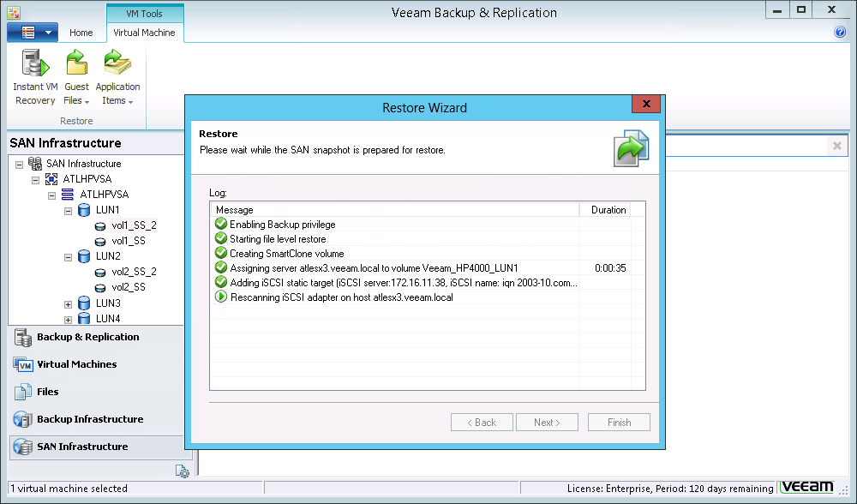Select 'Enabling Backup privilege' log row
857x504 pixels.
click(428, 224)
